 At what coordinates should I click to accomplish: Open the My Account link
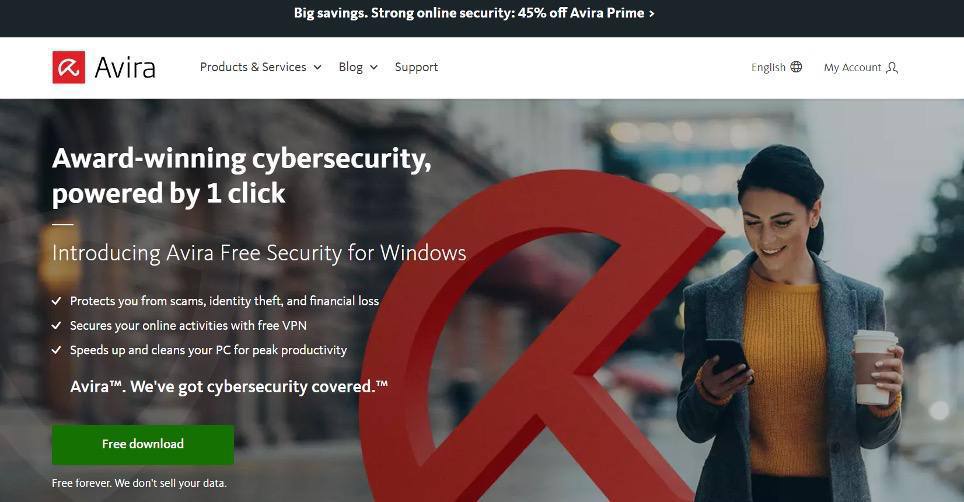(852, 68)
